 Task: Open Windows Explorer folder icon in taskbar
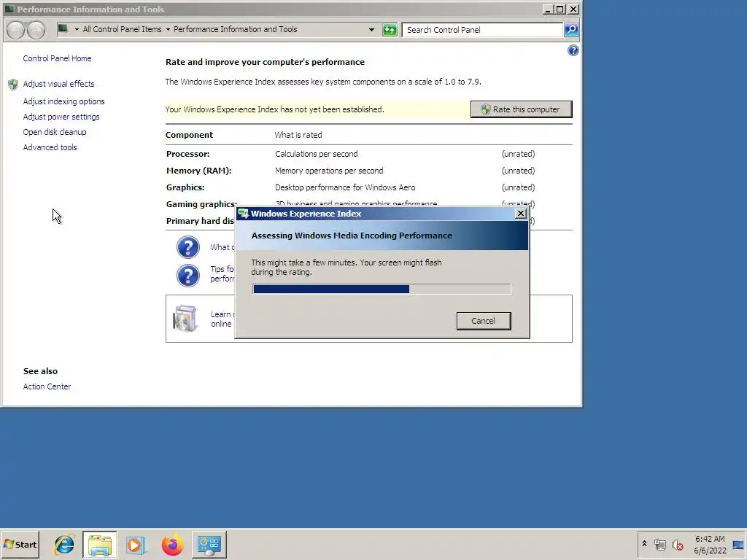[x=99, y=544]
